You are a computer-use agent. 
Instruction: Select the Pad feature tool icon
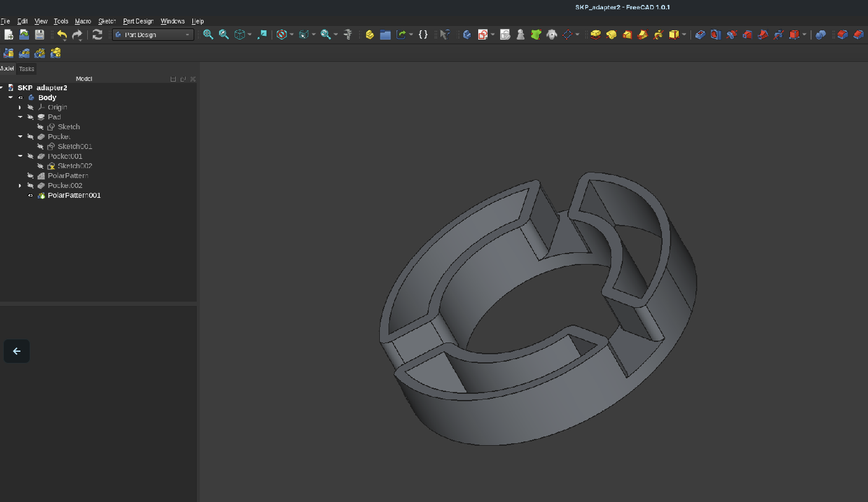tap(595, 35)
